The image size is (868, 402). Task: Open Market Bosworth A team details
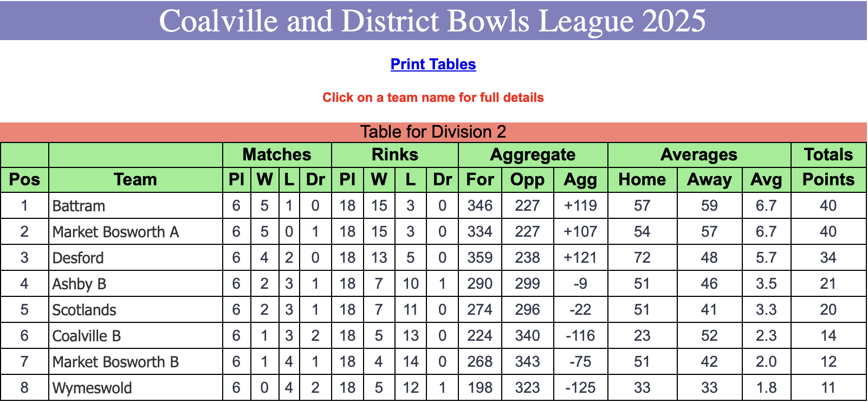point(115,232)
